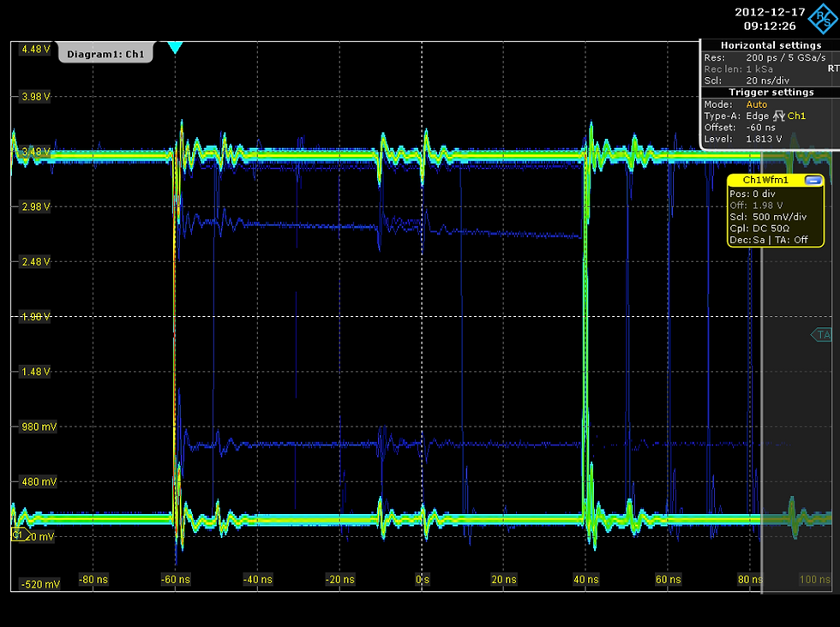Click the 2.48 V axis label

pos(35,262)
